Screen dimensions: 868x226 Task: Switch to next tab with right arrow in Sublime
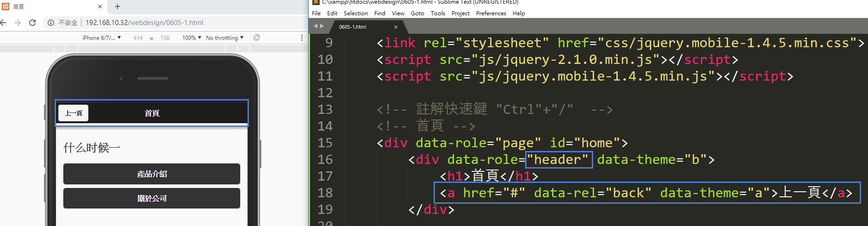322,26
